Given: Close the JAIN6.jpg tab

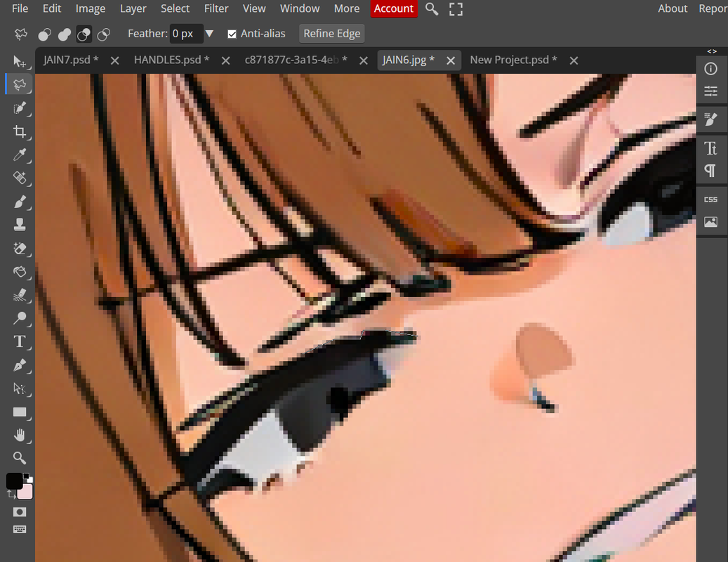Looking at the screenshot, I should pos(451,61).
